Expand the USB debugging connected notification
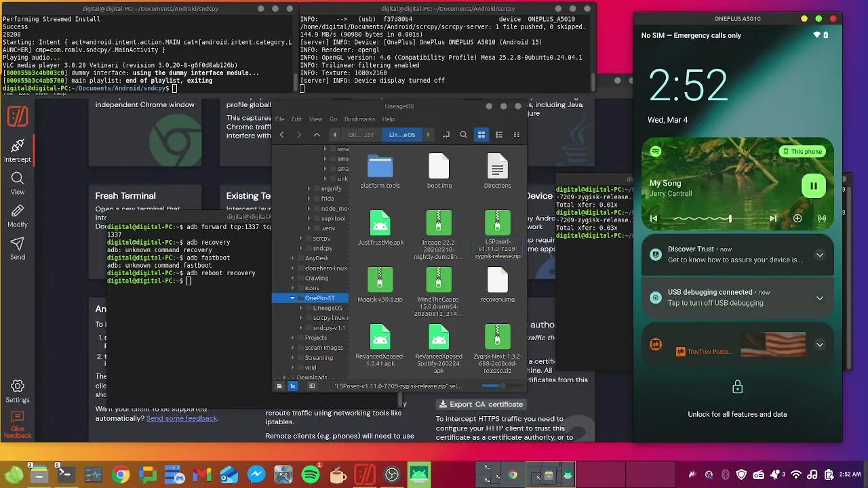The image size is (868, 488). pyautogui.click(x=819, y=298)
